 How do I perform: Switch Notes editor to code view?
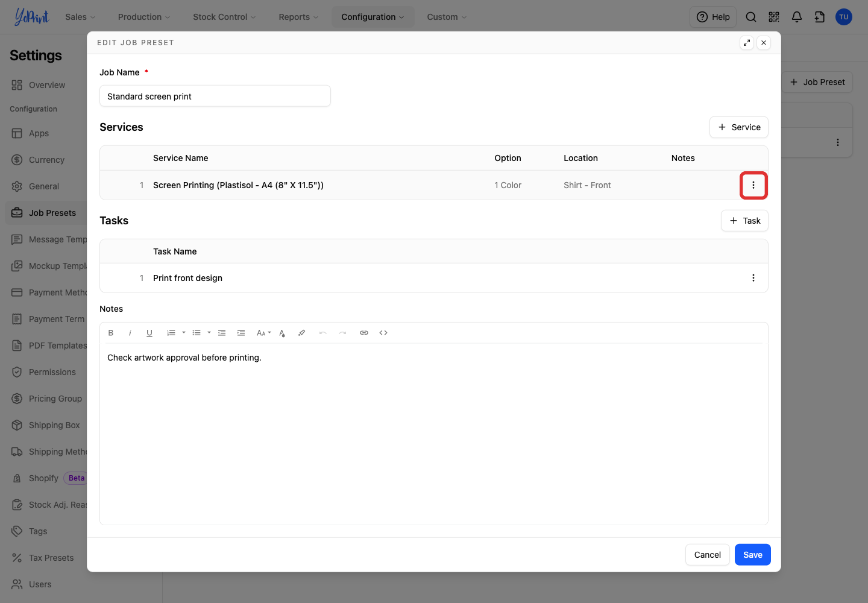click(x=383, y=333)
